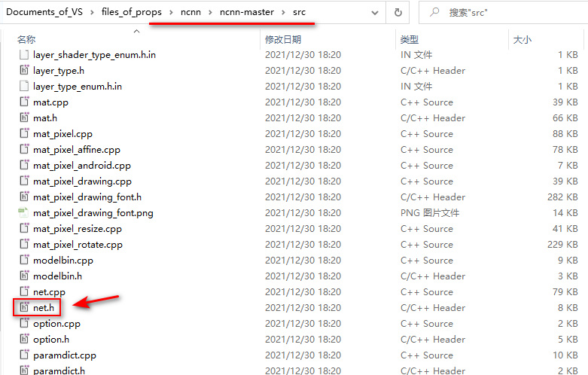Click the 229 KB size cell

pos(562,244)
